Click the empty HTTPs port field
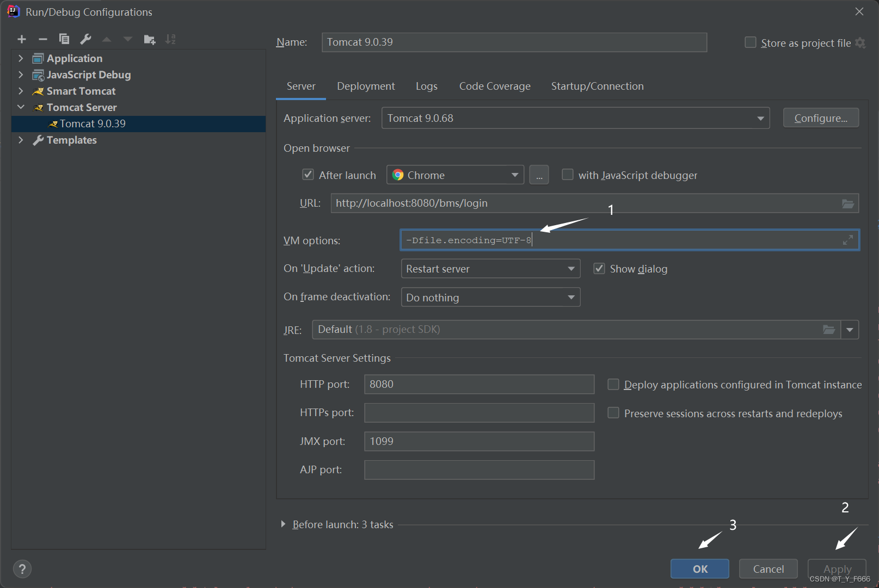The width and height of the screenshot is (879, 588). point(479,413)
